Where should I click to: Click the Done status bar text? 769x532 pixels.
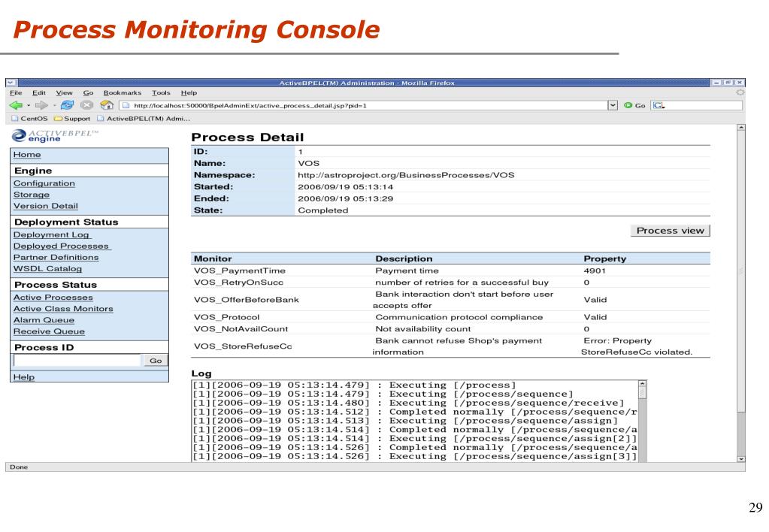tap(19, 467)
